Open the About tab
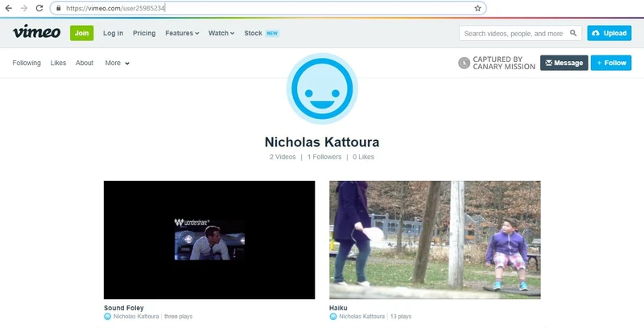 tap(85, 63)
